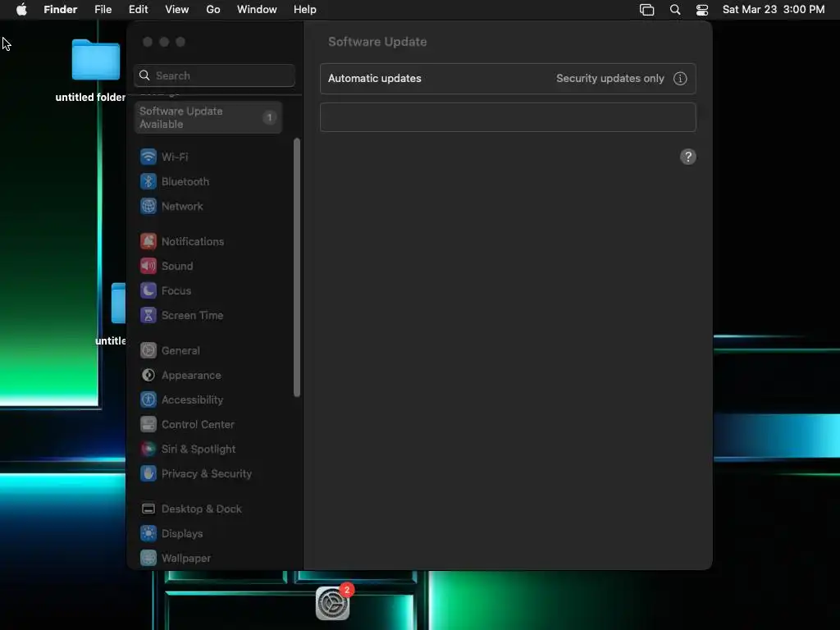Open the Network globe icon
The width and height of the screenshot is (840, 630).
[x=148, y=206]
